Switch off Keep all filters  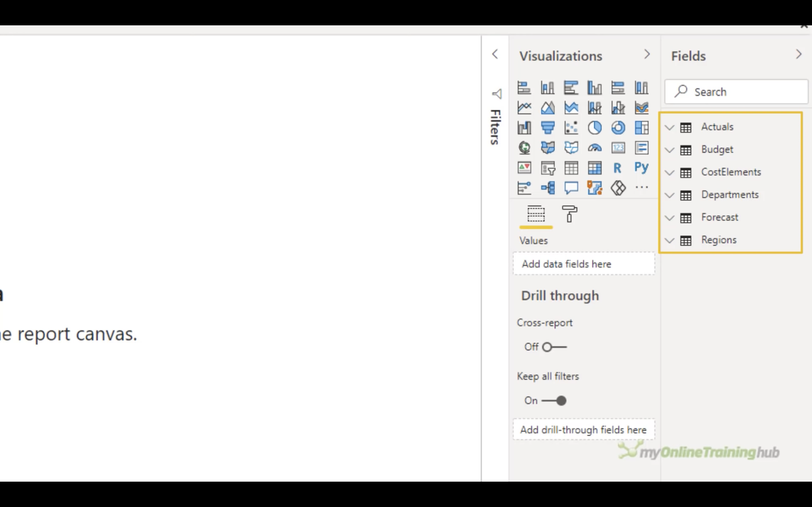554,401
